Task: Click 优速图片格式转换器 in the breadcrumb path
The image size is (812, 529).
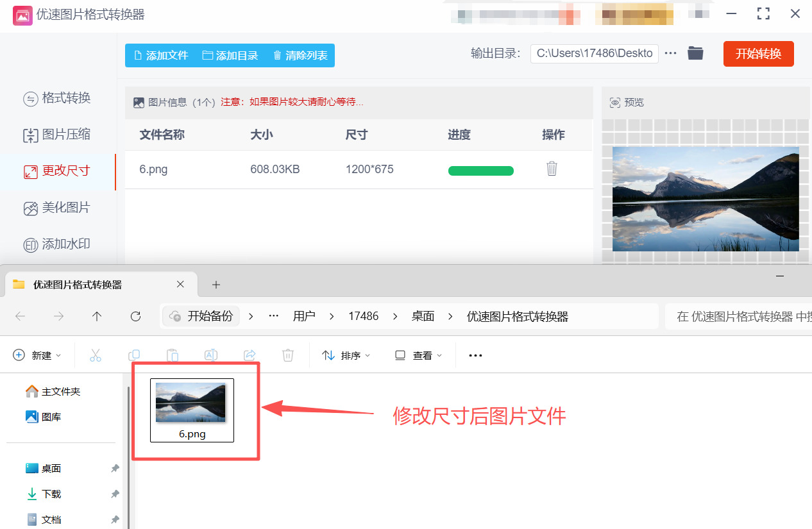Action: pyautogui.click(x=517, y=316)
